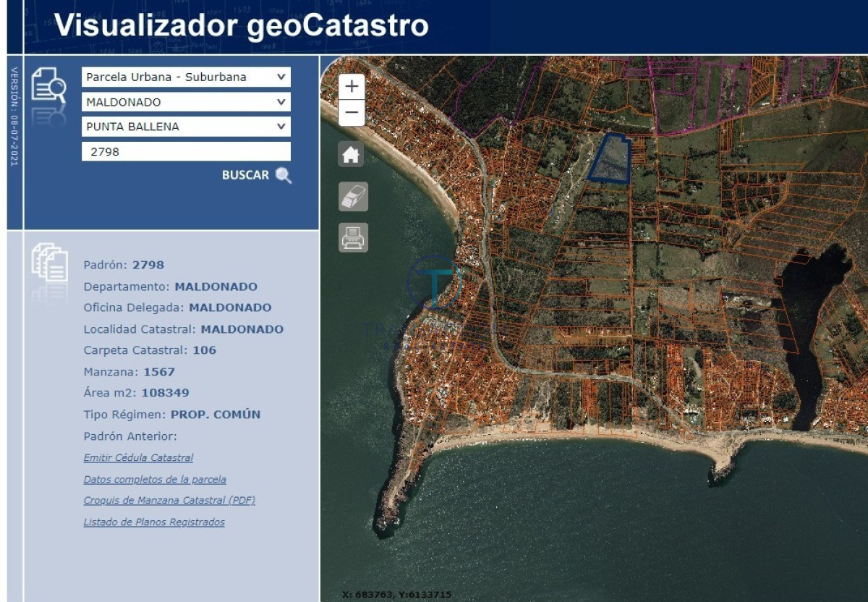Image resolution: width=868 pixels, height=602 pixels.
Task: Select the Tipo Régimen: PROP. COMÚN text
Action: pos(172,415)
